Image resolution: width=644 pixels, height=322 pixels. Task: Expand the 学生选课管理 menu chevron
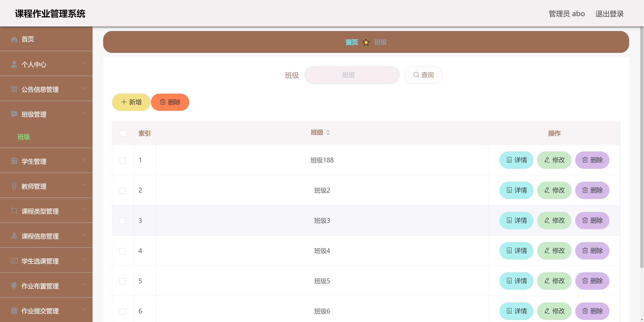point(84,259)
